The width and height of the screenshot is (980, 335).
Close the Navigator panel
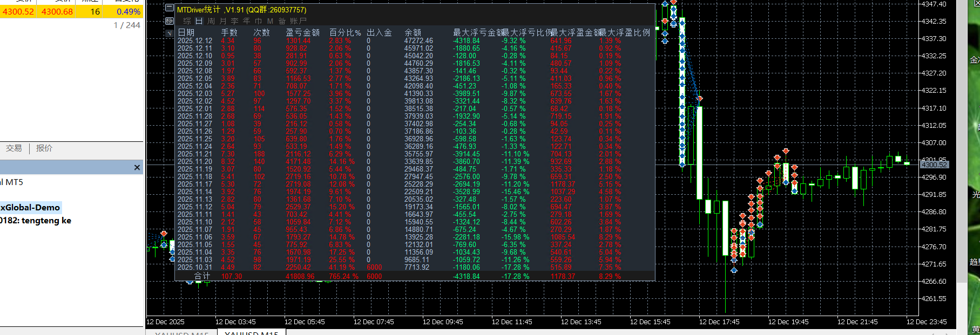point(137,168)
